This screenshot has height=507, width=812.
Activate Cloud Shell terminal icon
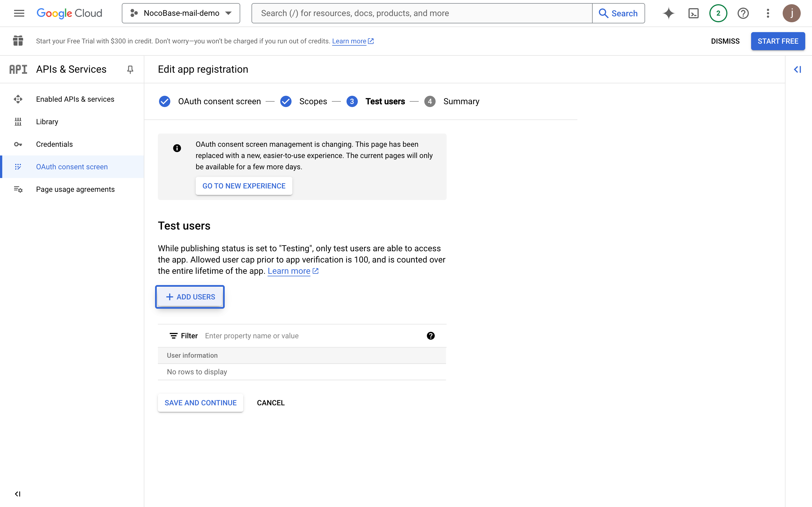tap(693, 13)
